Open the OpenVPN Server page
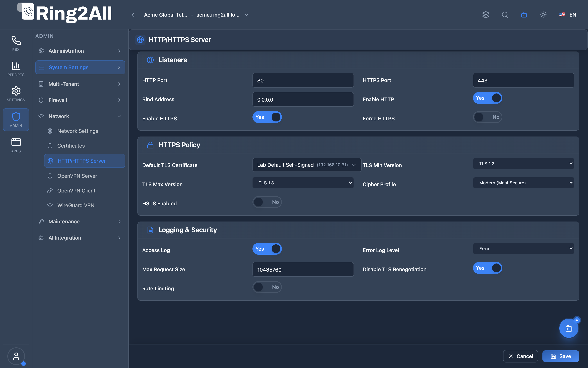This screenshot has width=588, height=368. pos(85,176)
